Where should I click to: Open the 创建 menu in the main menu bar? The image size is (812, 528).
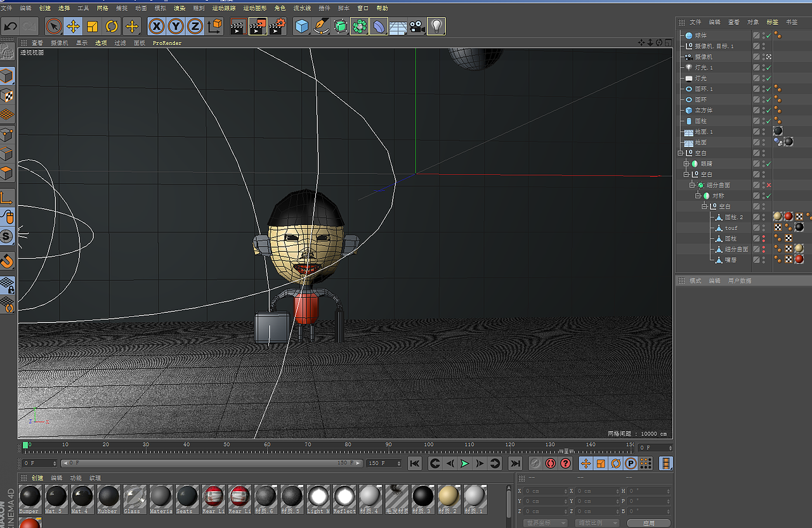(45, 8)
